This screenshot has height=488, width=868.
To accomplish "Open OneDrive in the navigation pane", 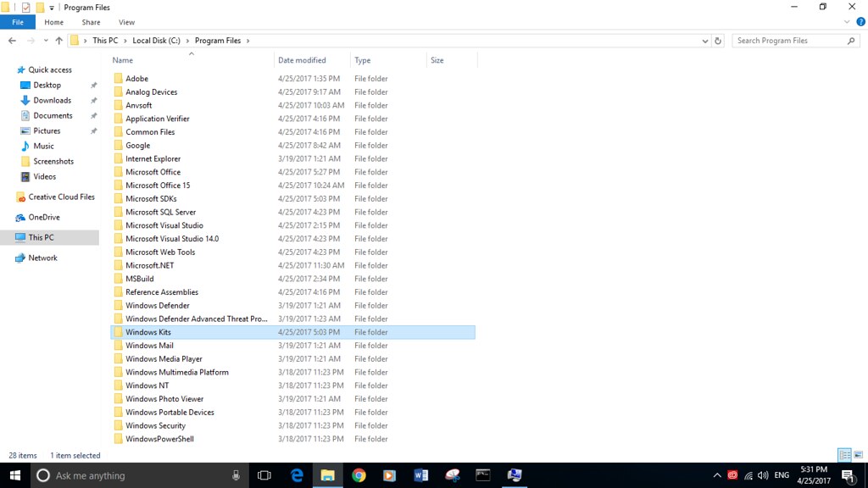I will (x=44, y=218).
